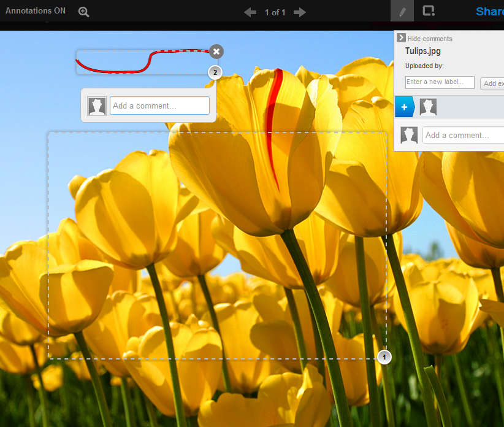Select annotation marker number 1
Image resolution: width=504 pixels, height=427 pixels.
pyautogui.click(x=384, y=357)
